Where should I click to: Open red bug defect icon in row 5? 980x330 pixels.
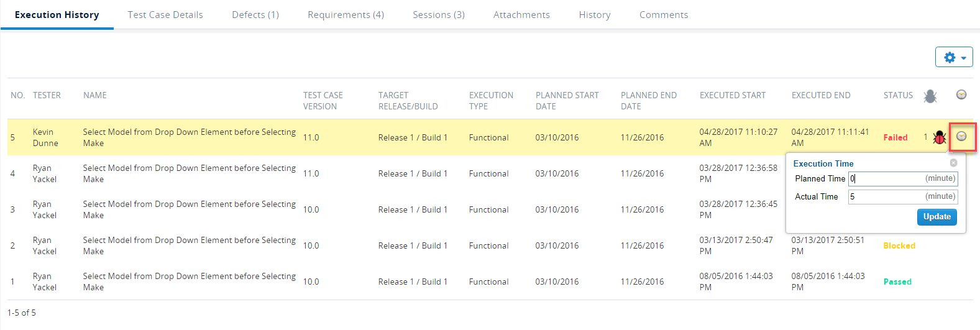[x=940, y=137]
